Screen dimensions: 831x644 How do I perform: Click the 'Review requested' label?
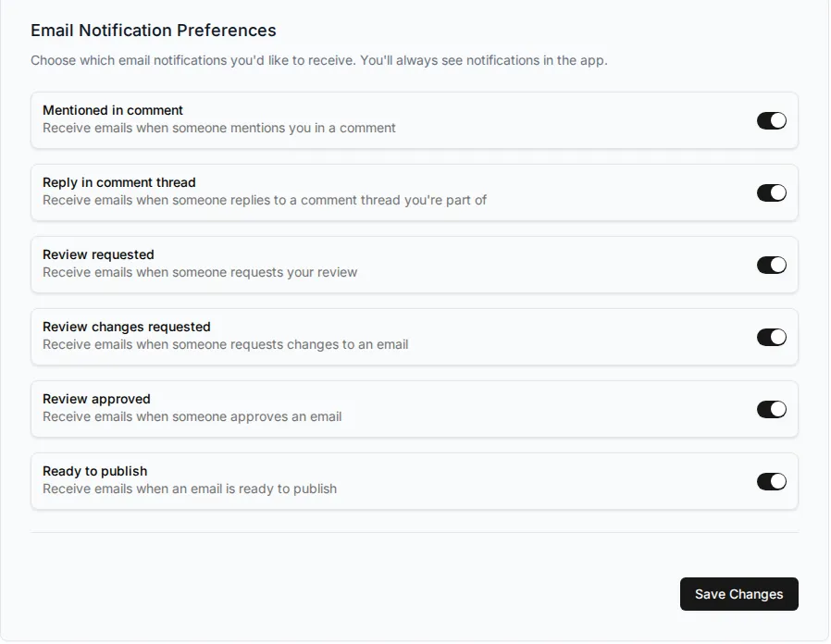(99, 254)
